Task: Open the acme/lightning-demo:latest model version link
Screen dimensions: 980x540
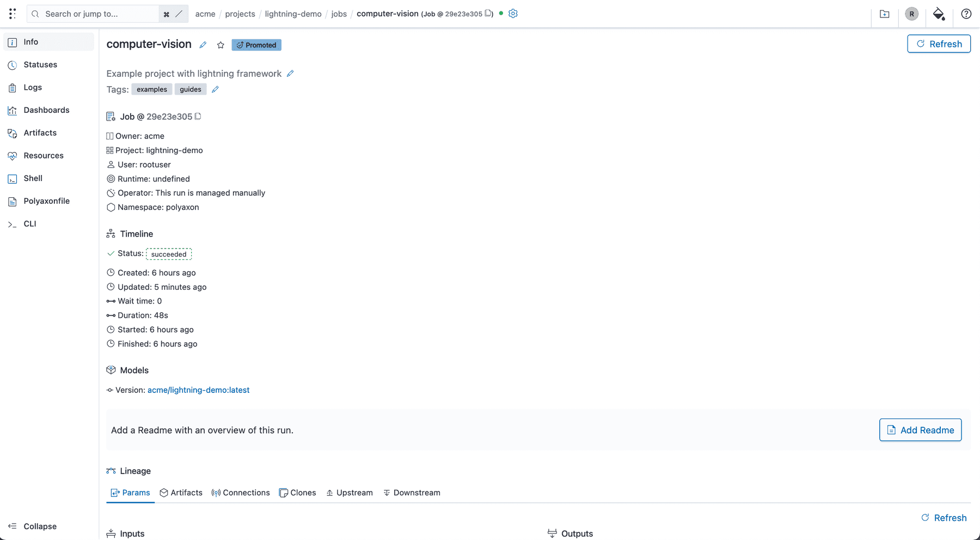Action: tap(198, 390)
